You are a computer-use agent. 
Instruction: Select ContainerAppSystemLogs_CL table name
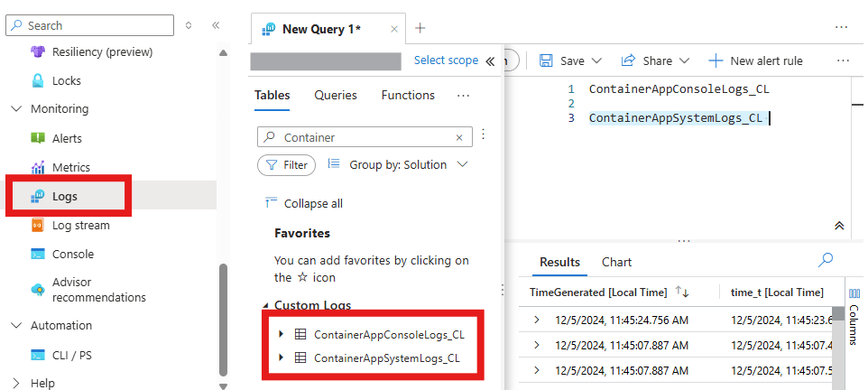(x=387, y=358)
